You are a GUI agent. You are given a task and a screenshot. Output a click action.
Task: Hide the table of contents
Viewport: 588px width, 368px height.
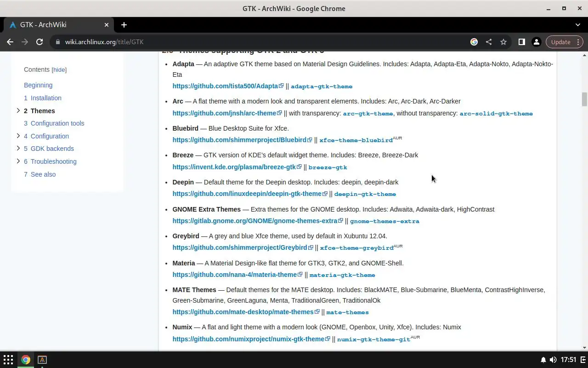coord(59,70)
